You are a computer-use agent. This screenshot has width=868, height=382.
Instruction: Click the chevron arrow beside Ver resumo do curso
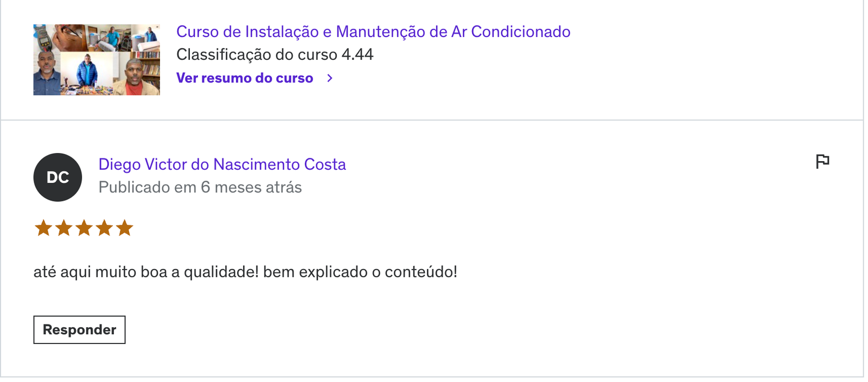[330, 78]
